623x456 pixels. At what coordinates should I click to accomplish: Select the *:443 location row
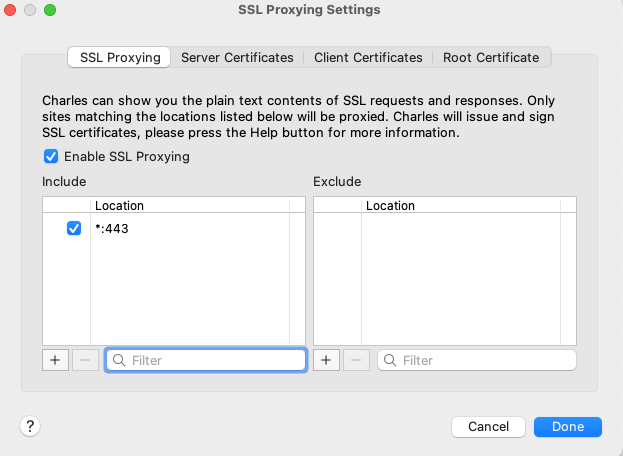click(x=174, y=228)
